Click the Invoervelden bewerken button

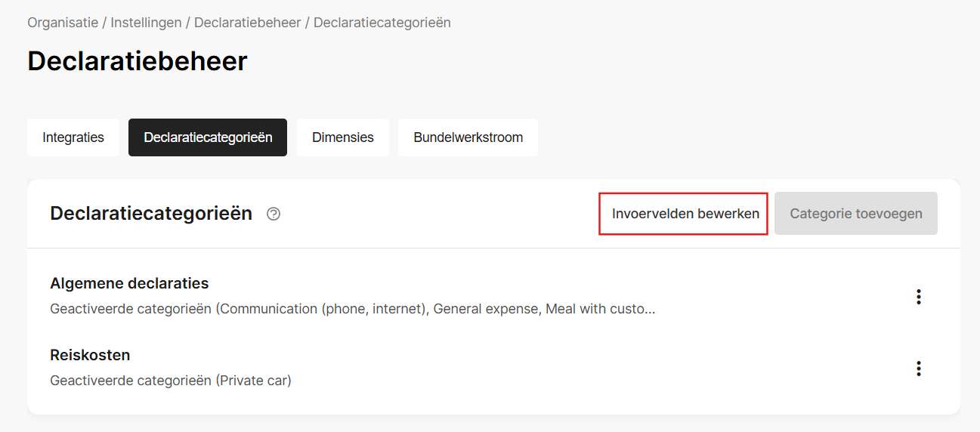click(684, 214)
